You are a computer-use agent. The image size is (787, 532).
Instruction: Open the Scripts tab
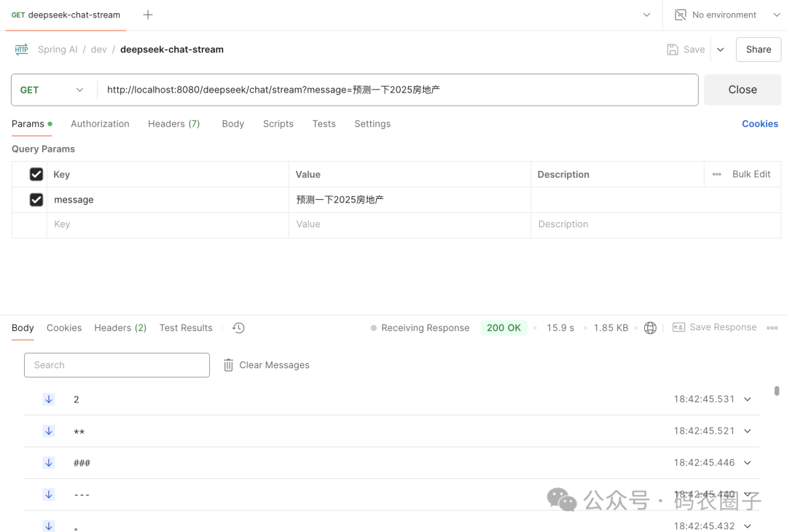pos(278,123)
